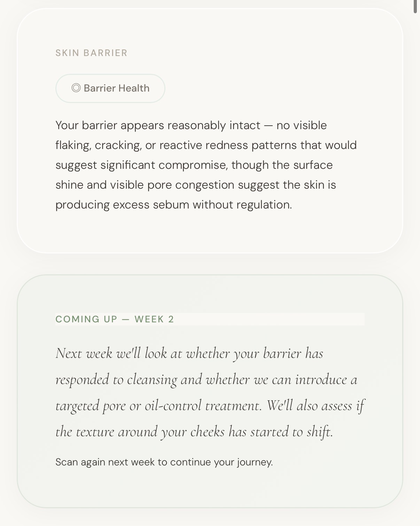Click the italic words 'has started to shift'
Viewport: 420px width, 526px height.
(x=281, y=432)
